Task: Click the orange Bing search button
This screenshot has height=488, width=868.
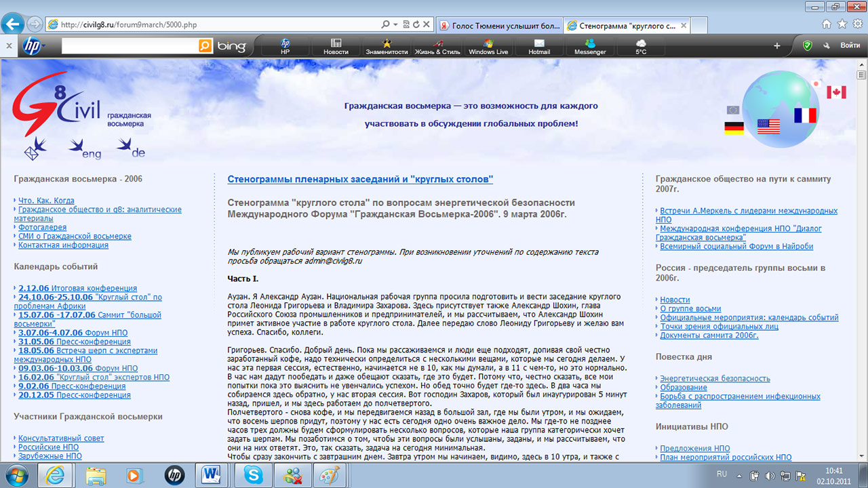Action: pos(205,45)
